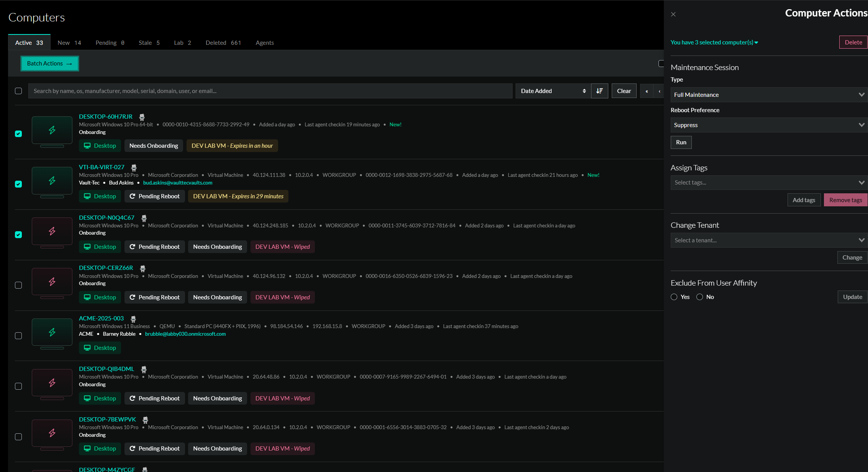Open the Date Added sort dropdown

point(553,91)
